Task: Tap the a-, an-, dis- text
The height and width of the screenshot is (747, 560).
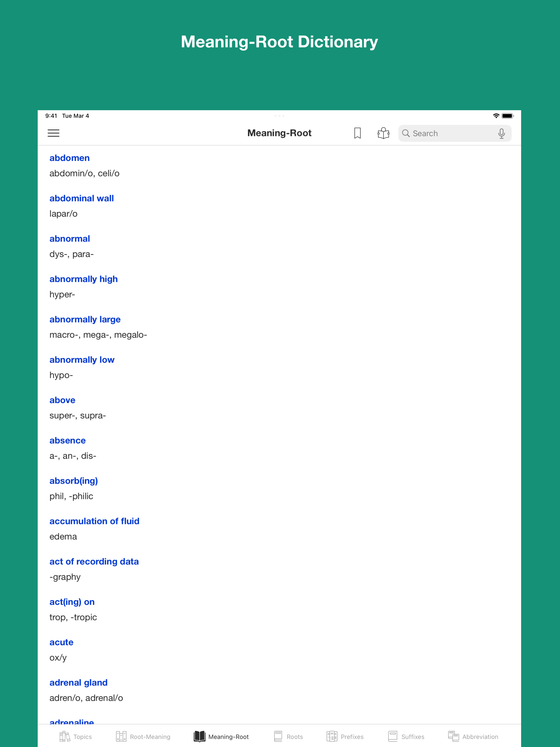Action: click(x=73, y=456)
